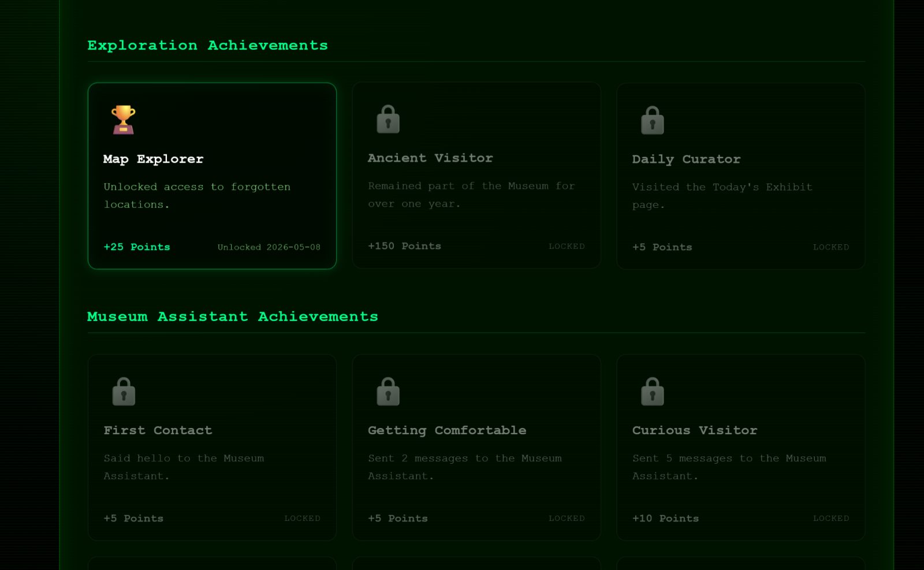The image size is (924, 570).
Task: Click the +150 Points label
Action: point(404,246)
